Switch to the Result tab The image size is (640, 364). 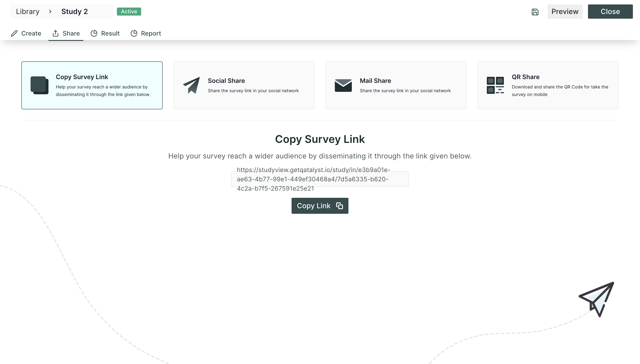point(105,33)
